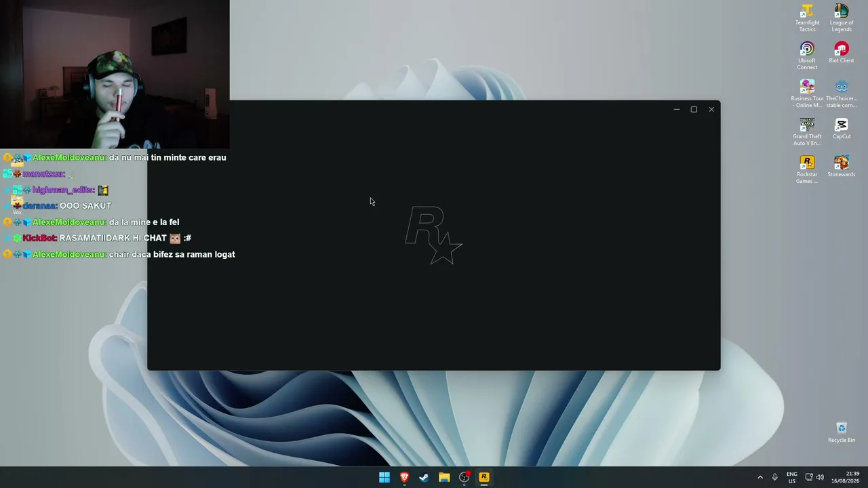Open the Windows Start menu
The width and height of the screenshot is (868, 488).
click(384, 477)
